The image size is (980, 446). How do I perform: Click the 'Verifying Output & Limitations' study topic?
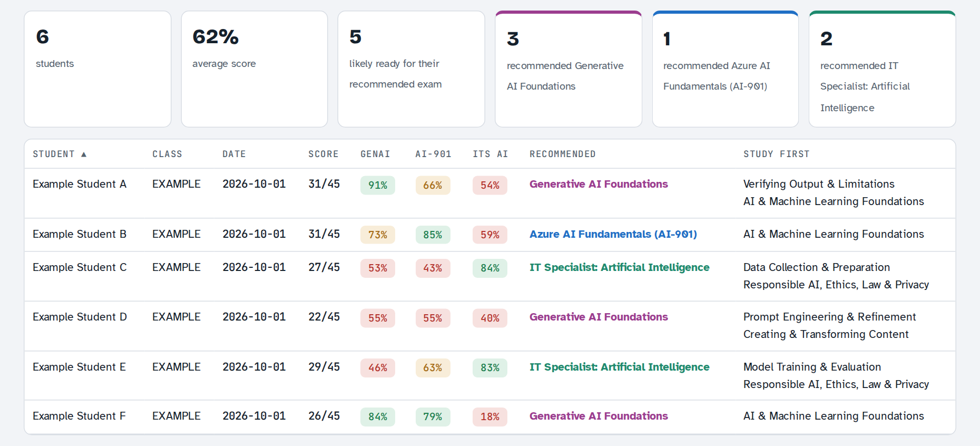pos(819,184)
